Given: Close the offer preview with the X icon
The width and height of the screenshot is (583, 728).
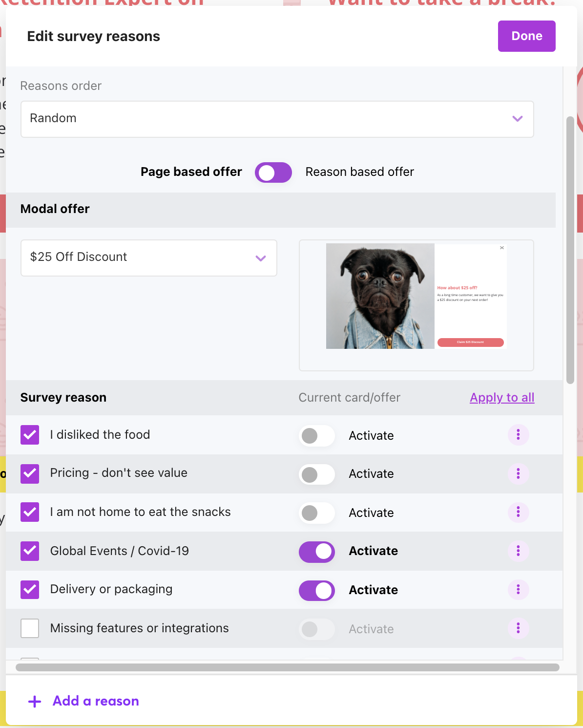Looking at the screenshot, I should click(x=502, y=248).
